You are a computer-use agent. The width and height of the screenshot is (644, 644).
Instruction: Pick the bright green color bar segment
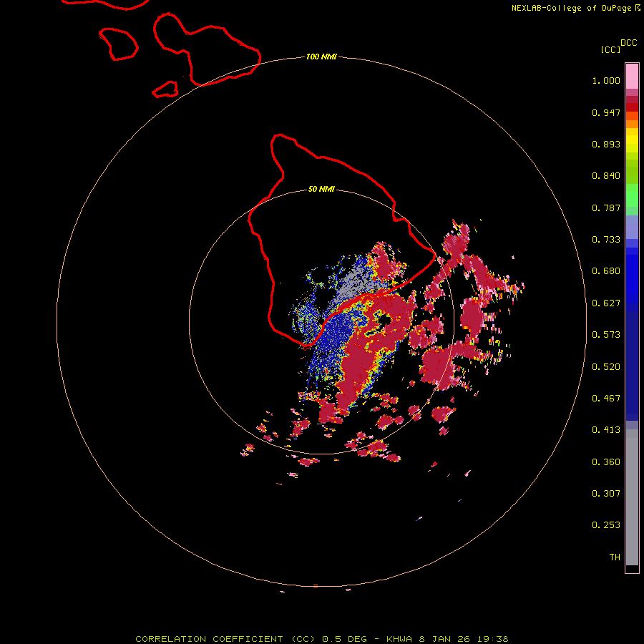point(632,195)
